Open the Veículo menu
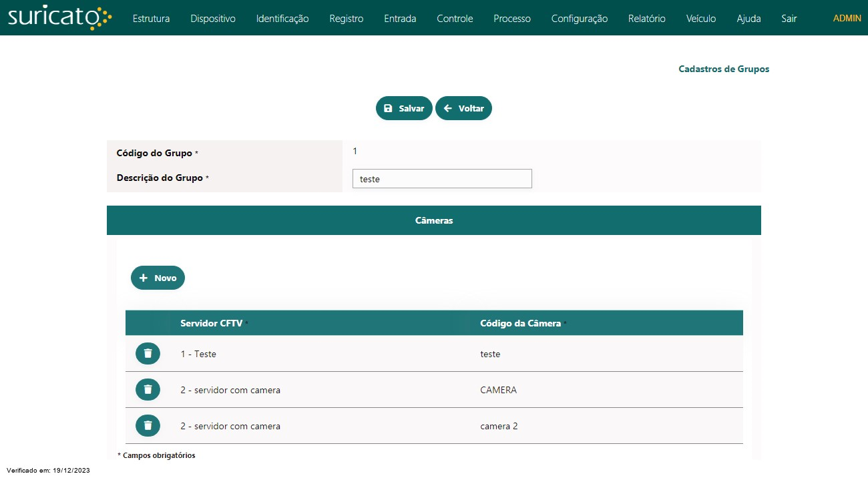The image size is (868, 480). (x=701, y=19)
